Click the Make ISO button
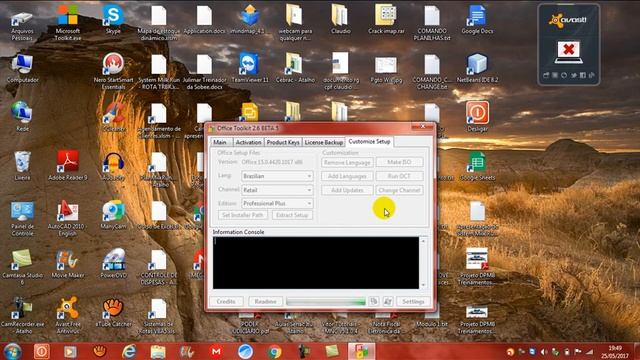Image resolution: width=640 pixels, height=360 pixels. click(399, 162)
